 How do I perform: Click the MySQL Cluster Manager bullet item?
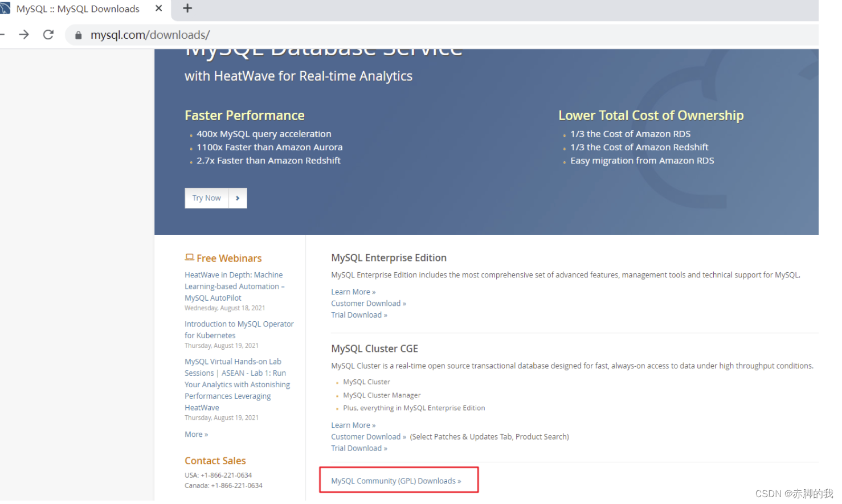pos(382,395)
